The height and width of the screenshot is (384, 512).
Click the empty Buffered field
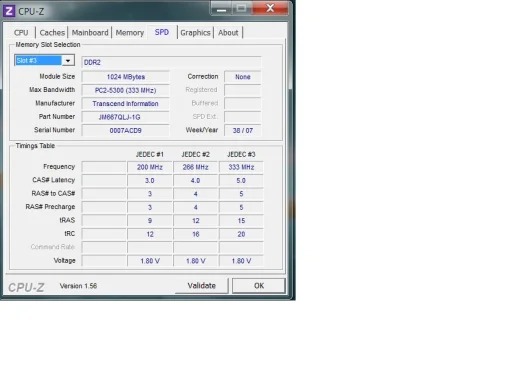(x=243, y=103)
